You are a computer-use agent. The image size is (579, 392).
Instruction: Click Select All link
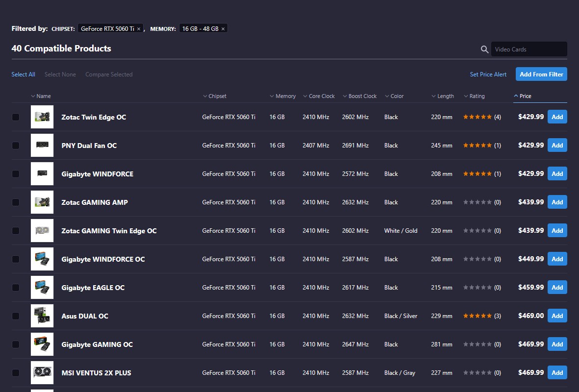tap(23, 74)
